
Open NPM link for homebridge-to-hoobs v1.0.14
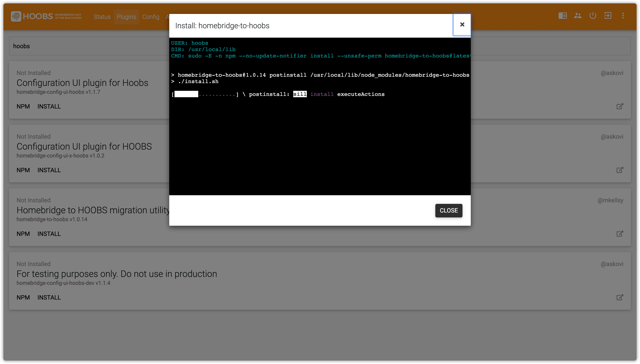click(x=23, y=234)
